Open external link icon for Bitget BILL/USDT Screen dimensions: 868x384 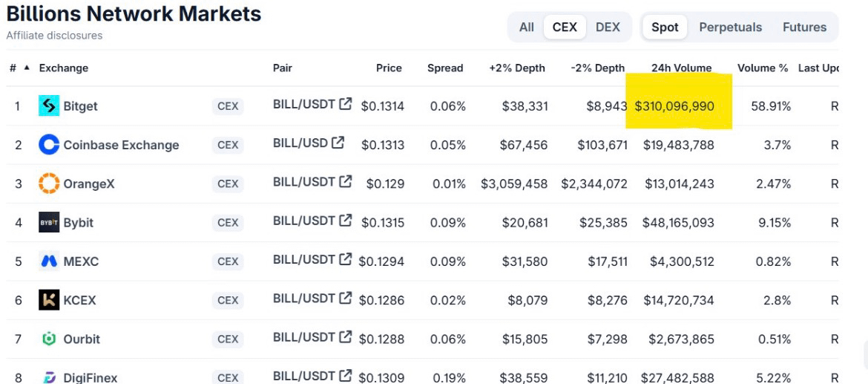346,104
